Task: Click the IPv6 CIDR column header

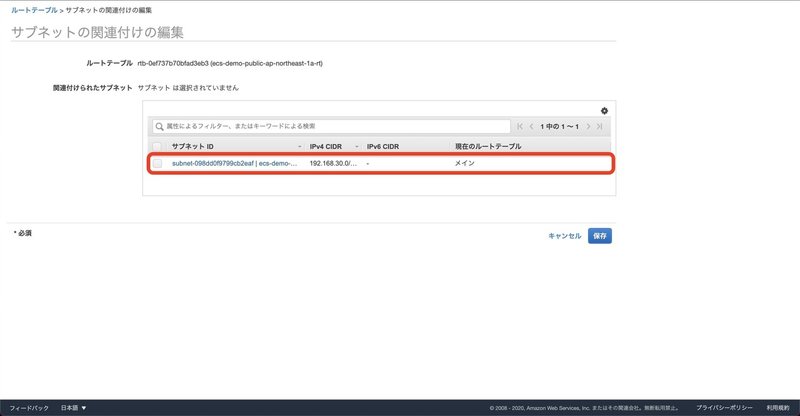Action: 383,146
